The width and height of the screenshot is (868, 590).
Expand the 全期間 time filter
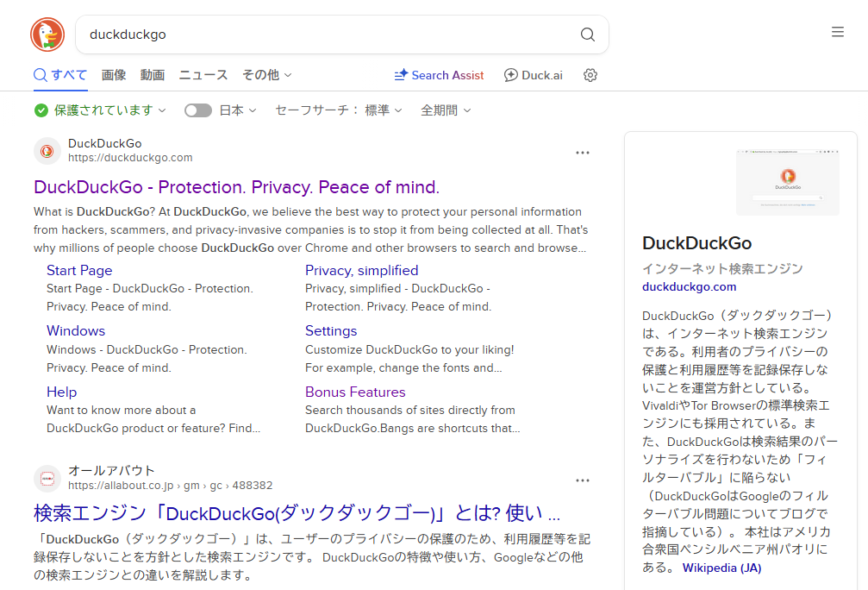pos(445,110)
